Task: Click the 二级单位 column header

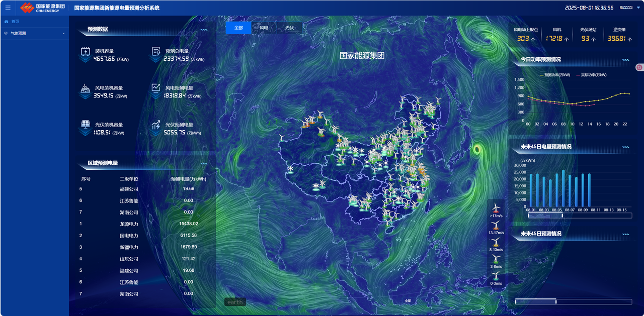Action: pyautogui.click(x=129, y=179)
